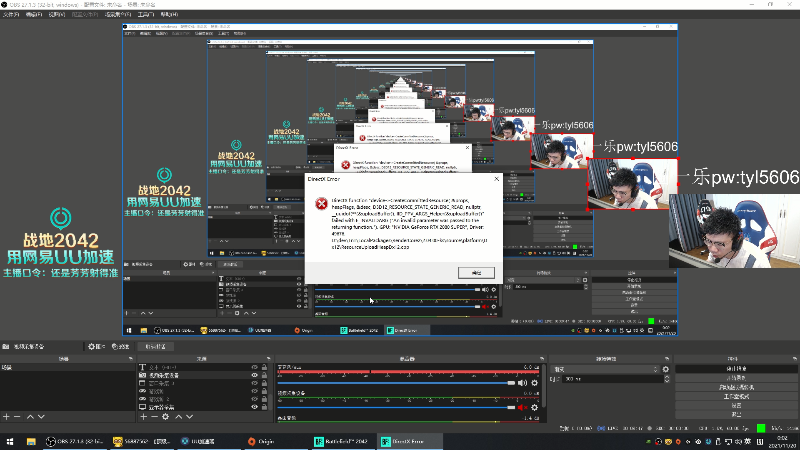Mute the desktop audio speaker icon
The height and width of the screenshot is (450, 800).
pyautogui.click(x=522, y=383)
